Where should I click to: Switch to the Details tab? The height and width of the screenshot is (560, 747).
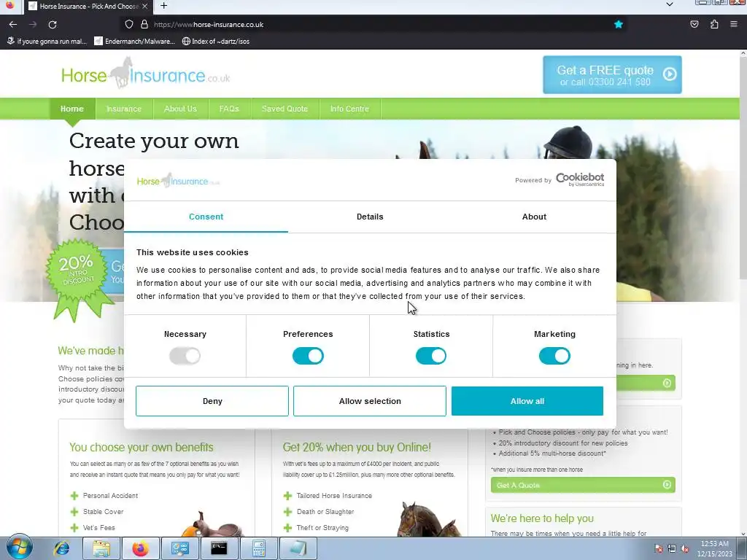370,217
